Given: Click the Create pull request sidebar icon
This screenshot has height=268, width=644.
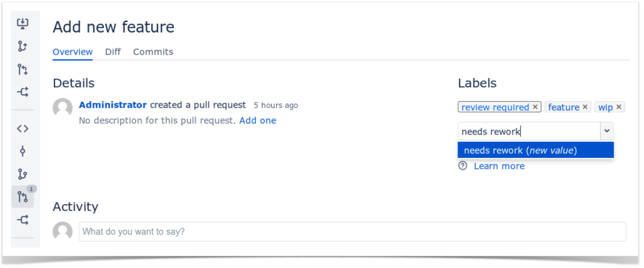Looking at the screenshot, I should coord(22,69).
